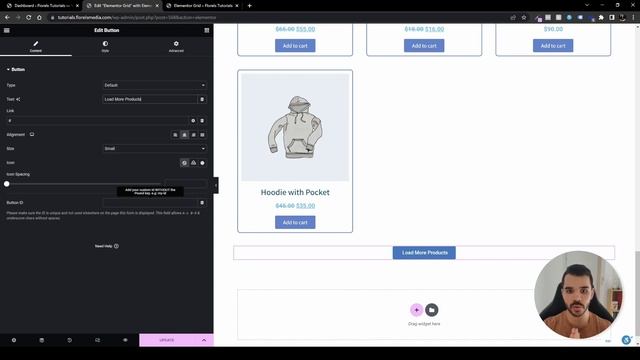The height and width of the screenshot is (360, 640).
Task: Switch to Elementor Grid Florels Tutorials tab
Action: pyautogui.click(x=203, y=6)
